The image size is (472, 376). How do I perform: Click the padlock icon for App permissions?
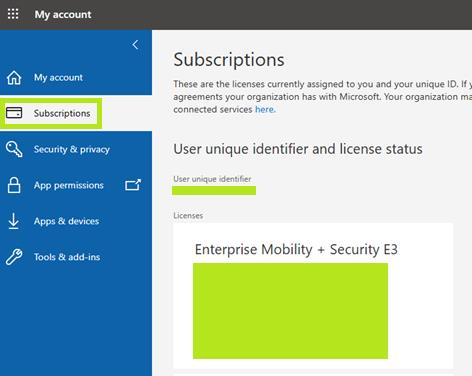[x=14, y=185]
